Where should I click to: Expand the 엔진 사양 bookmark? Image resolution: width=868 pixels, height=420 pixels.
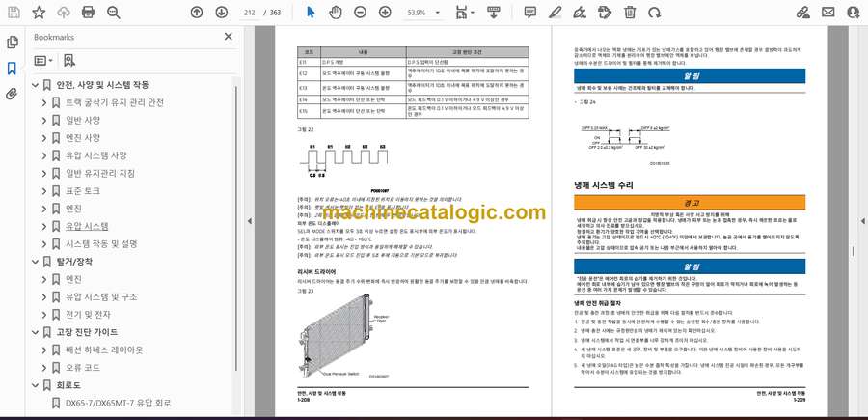click(x=44, y=138)
